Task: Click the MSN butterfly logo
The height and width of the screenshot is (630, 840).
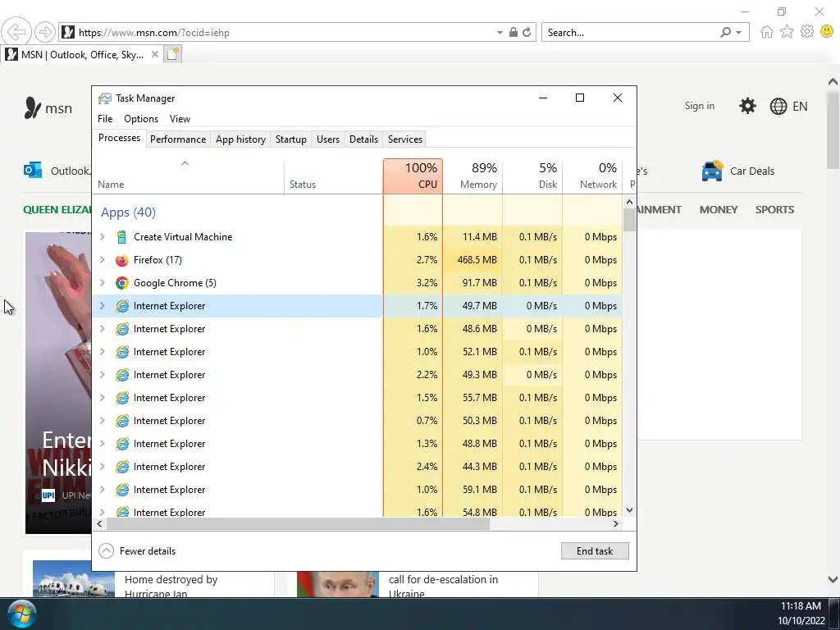Action: (x=33, y=107)
